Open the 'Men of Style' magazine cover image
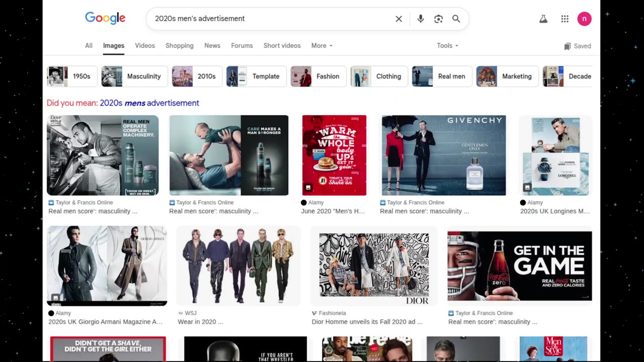The height and width of the screenshot is (362, 644). pyautogui.click(x=553, y=349)
